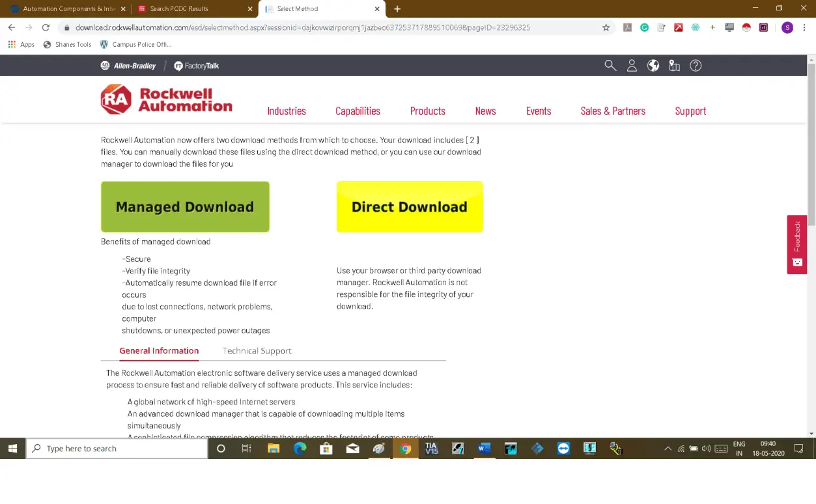Viewport: 816px width, 504px height.
Task: Click the Allen-Bradley brand logo
Action: [128, 66]
